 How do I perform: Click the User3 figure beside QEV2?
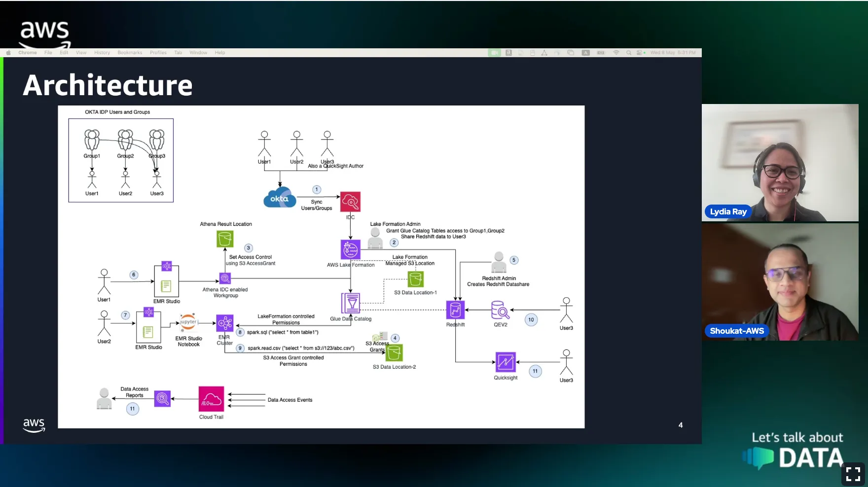click(x=566, y=310)
